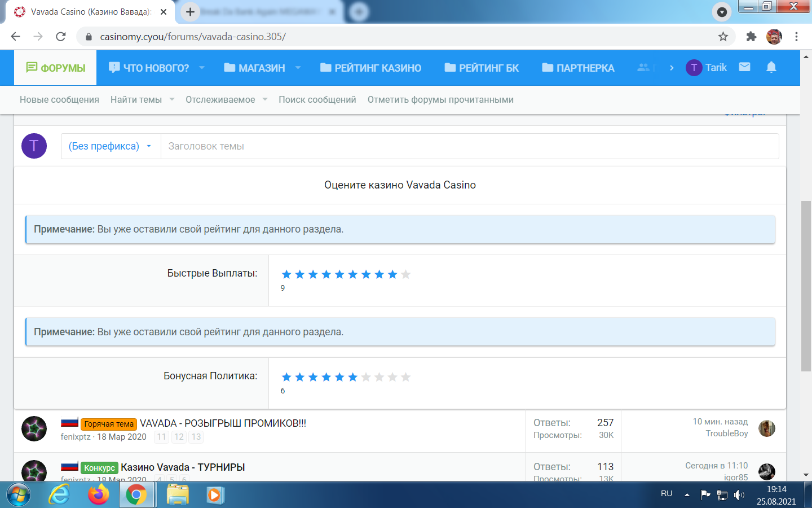Viewport: 812px width, 508px height.
Task: Expand Найти темы dropdown arrow
Action: (x=172, y=99)
